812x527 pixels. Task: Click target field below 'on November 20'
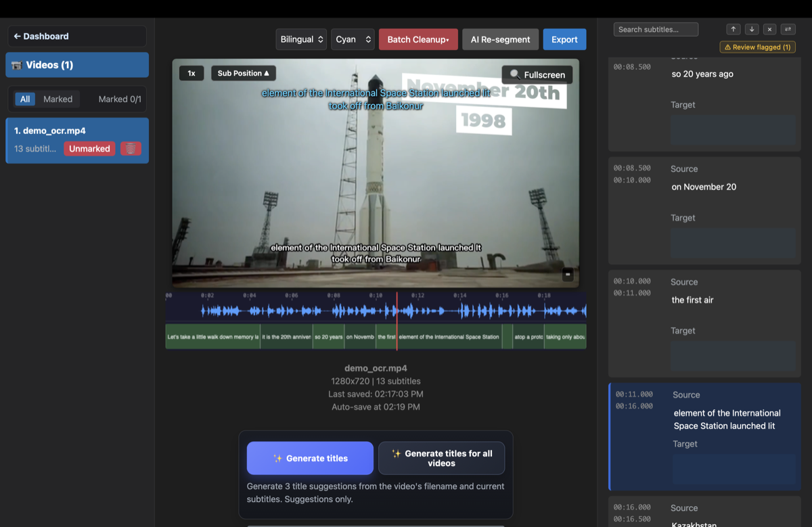pos(734,242)
